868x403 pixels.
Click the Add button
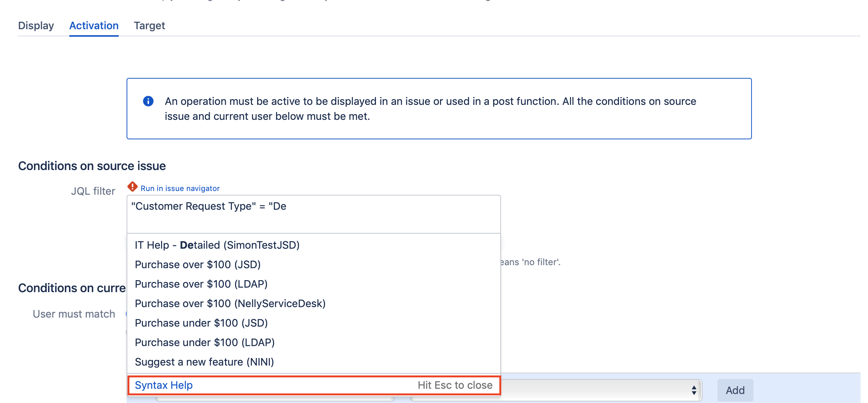735,390
